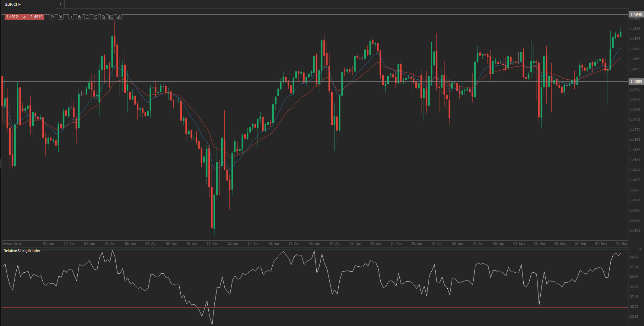Click the zoom out magnifier icon
Image resolution: width=644 pixels, height=326 pixels.
[53, 17]
